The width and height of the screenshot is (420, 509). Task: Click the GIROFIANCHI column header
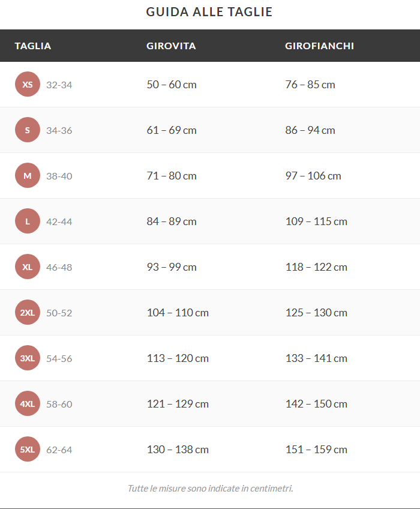click(x=319, y=46)
